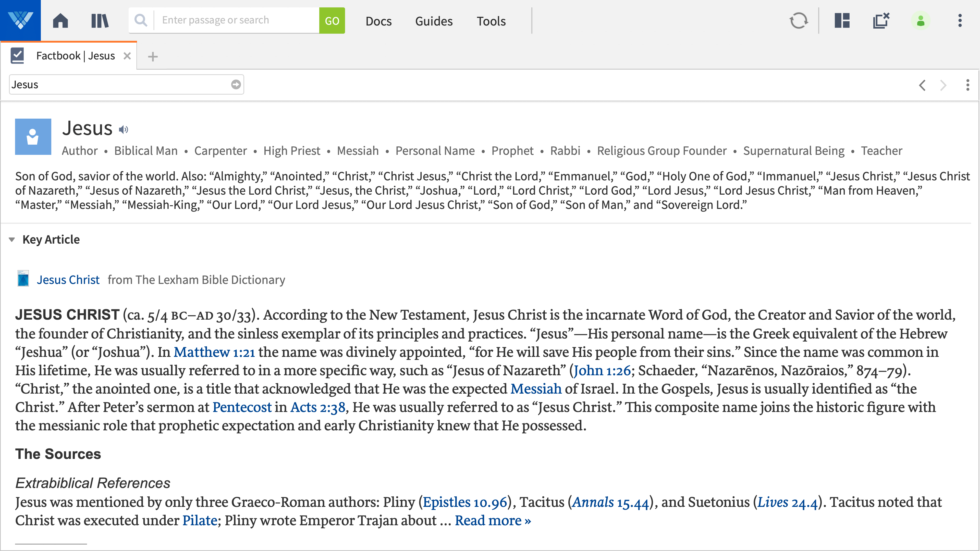This screenshot has height=551, width=980.
Task: Follow the Pentecost link
Action: pos(242,407)
